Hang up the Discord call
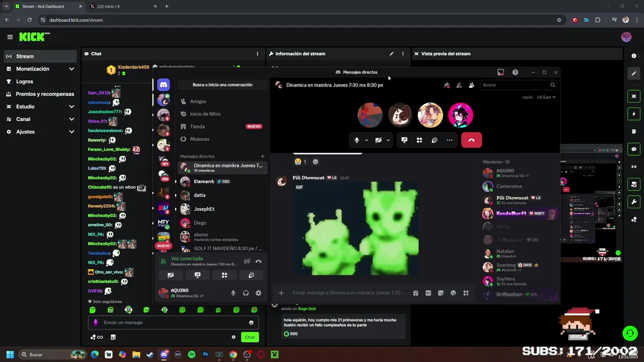The image size is (644, 362). (471, 140)
